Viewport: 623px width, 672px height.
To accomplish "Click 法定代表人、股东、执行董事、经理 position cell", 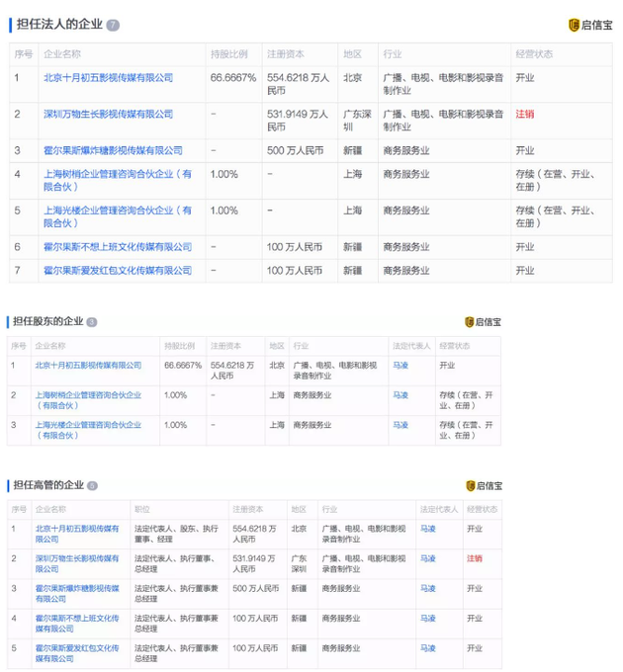I will (177, 534).
